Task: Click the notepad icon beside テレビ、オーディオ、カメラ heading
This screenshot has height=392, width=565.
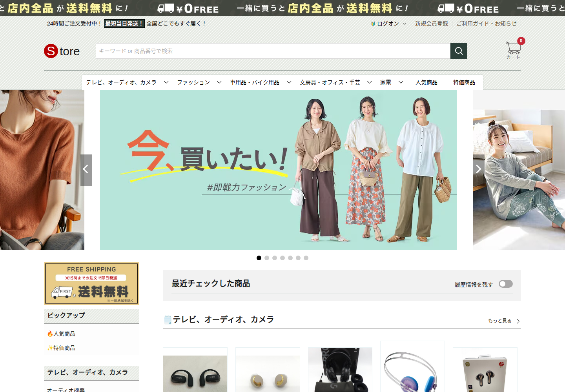Action: (168, 320)
